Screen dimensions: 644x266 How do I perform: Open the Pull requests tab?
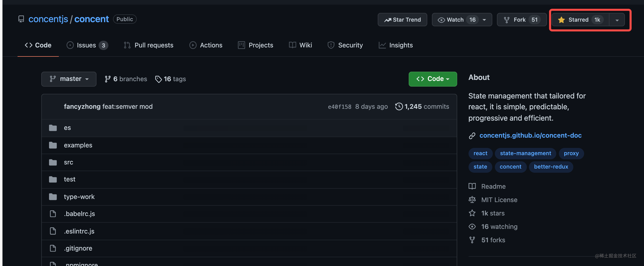pos(149,45)
